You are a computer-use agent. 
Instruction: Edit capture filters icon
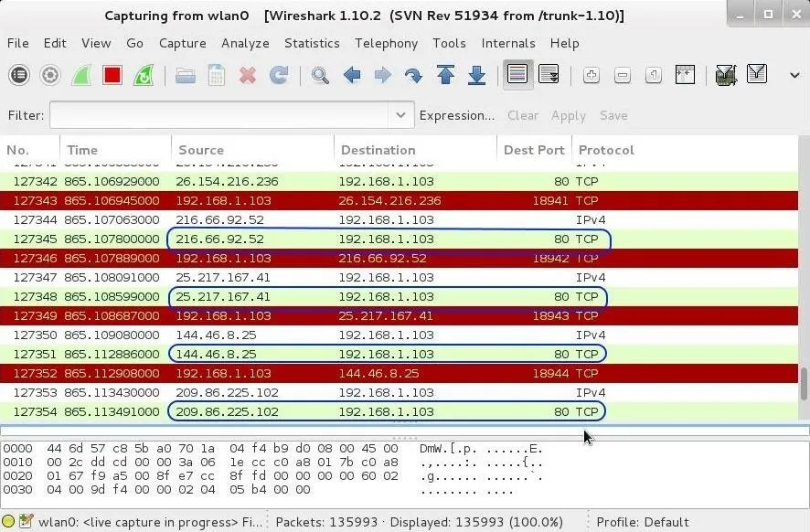tap(726, 75)
